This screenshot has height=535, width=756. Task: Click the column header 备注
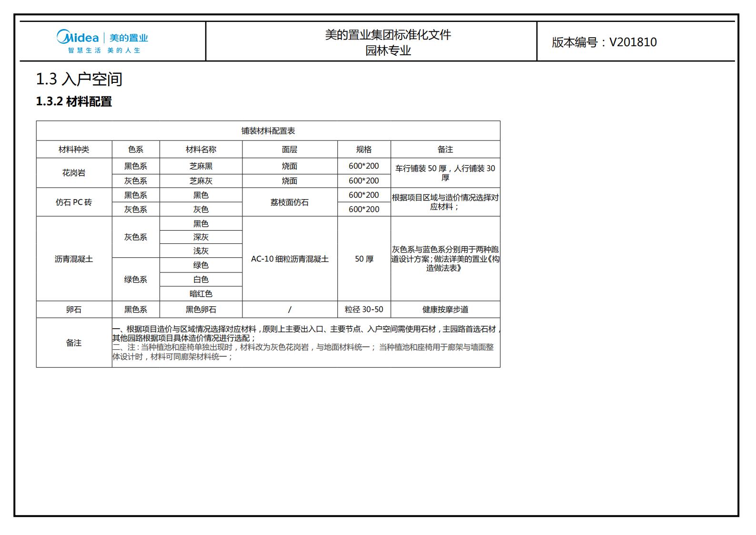(445, 149)
